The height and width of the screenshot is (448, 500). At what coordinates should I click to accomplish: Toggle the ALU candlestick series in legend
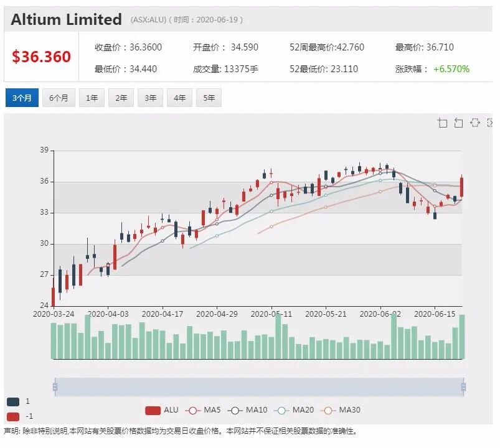(x=162, y=410)
